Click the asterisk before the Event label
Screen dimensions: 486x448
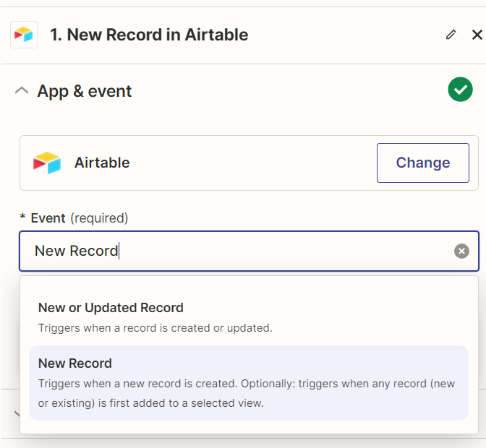click(22, 217)
